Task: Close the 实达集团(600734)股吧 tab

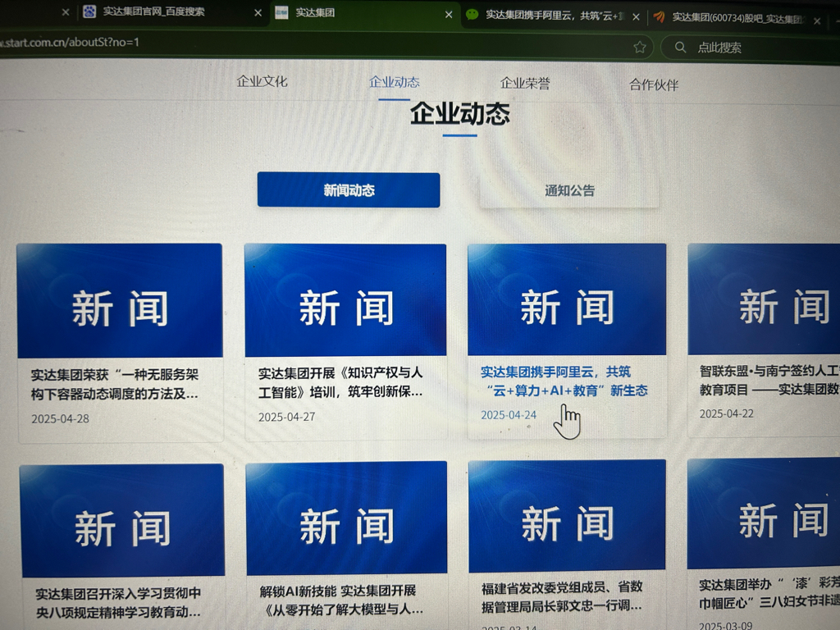Action: tap(817, 21)
